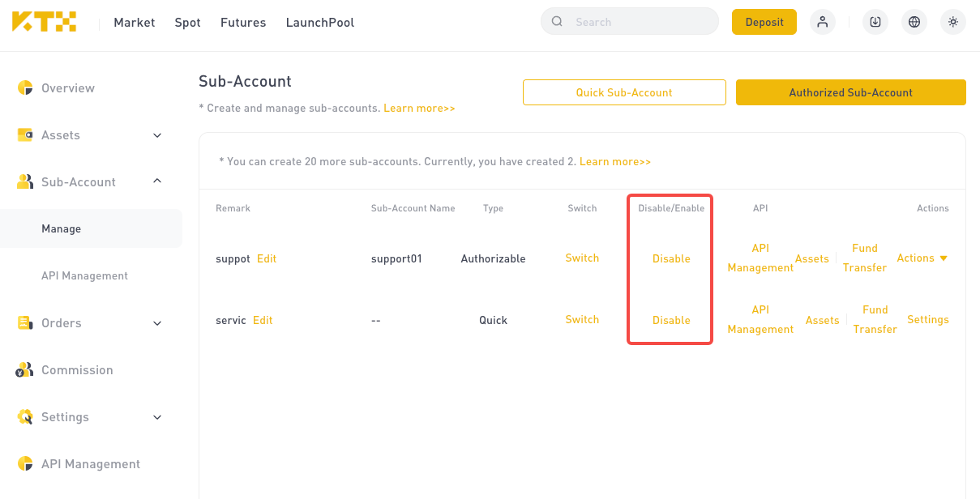Click into the Search field
The width and height of the screenshot is (980, 499).
point(630,22)
